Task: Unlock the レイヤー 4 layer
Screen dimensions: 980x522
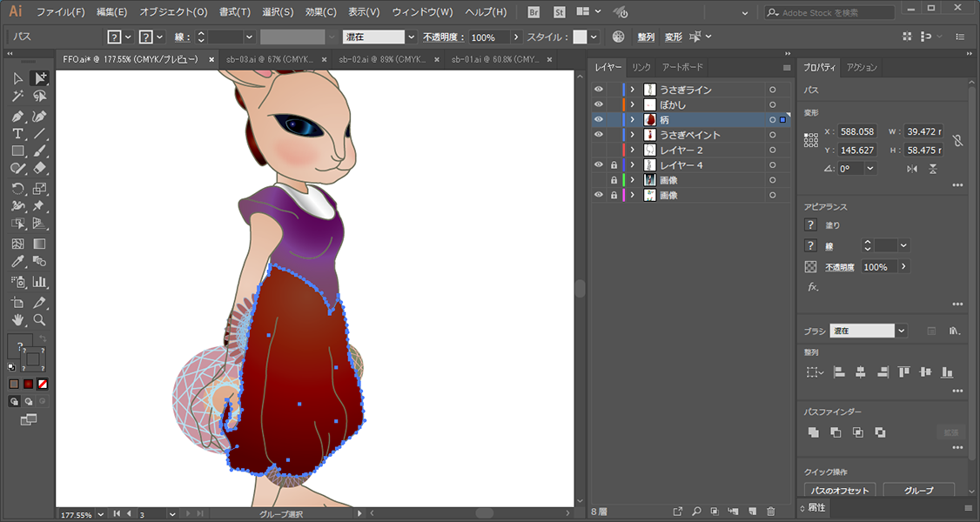Action: point(614,164)
